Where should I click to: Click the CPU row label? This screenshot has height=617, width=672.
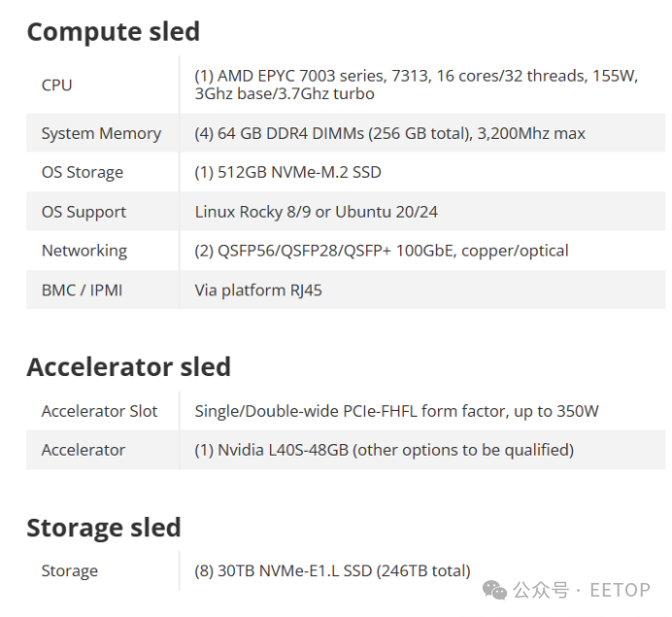[56, 85]
